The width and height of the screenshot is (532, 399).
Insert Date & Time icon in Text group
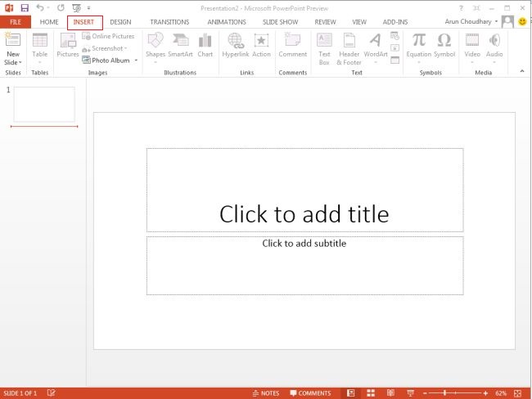click(x=394, y=36)
